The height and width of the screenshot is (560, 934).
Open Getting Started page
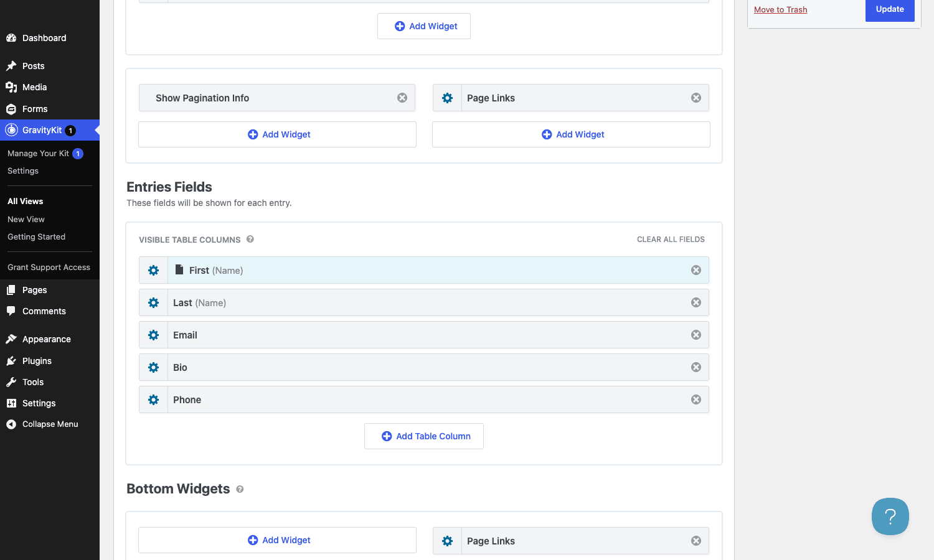pos(36,236)
